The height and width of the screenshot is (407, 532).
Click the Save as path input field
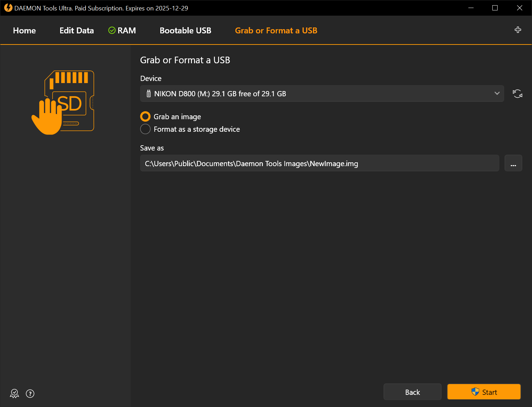coord(313,163)
